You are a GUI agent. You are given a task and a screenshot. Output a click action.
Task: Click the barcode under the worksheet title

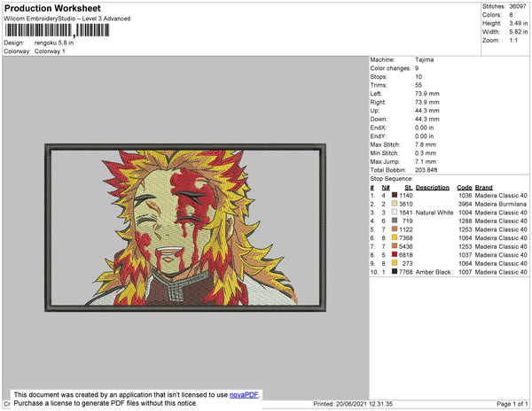[x=57, y=30]
